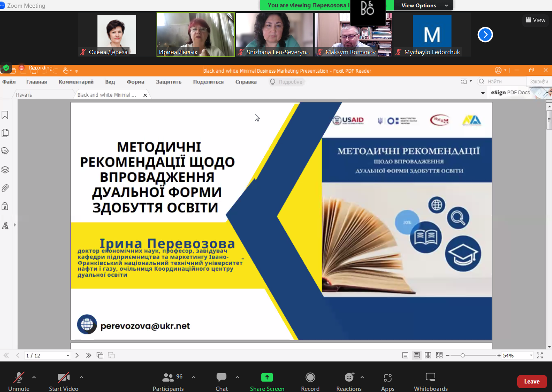
Task: Open the Поделиться ribbon tab
Action: 208,82
